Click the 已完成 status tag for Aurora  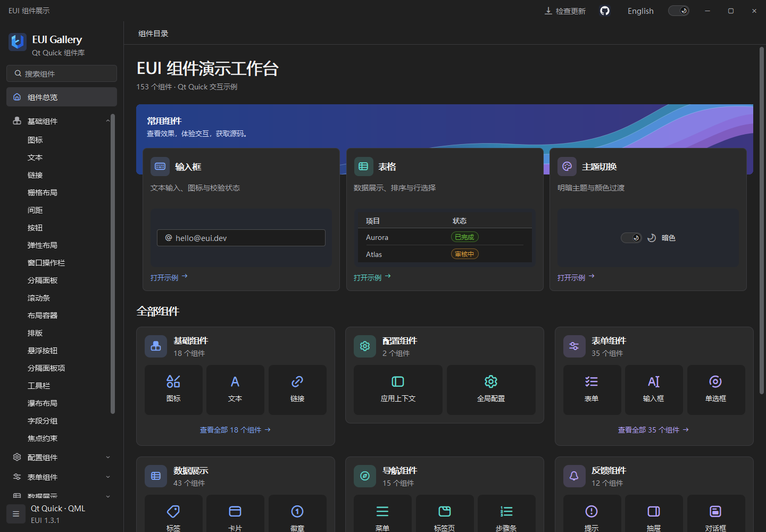[464, 237]
